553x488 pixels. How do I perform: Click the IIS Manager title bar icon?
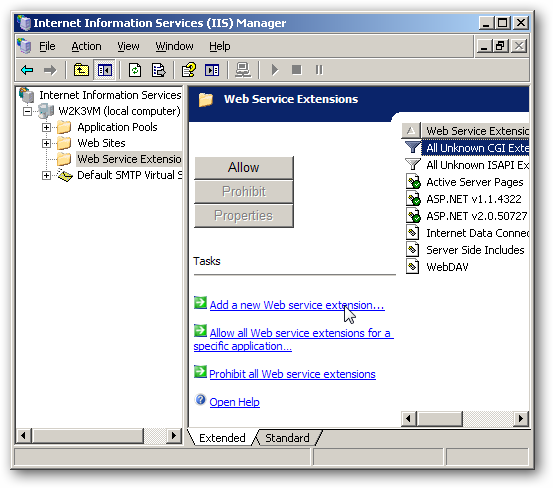[24, 23]
